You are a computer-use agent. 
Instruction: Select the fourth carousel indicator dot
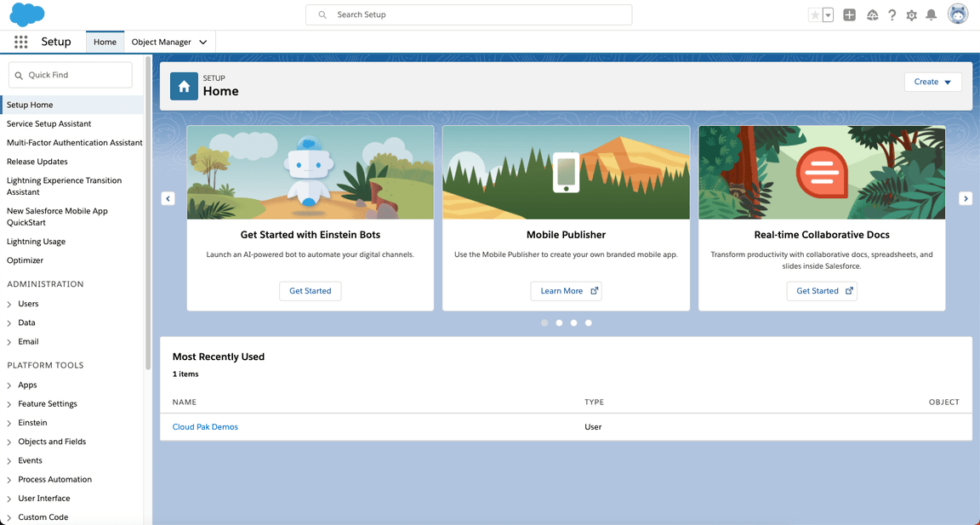click(588, 323)
